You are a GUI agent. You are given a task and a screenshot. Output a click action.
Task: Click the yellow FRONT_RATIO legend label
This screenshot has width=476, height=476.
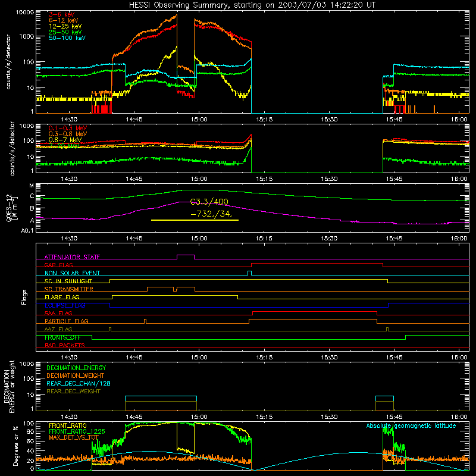(68, 425)
